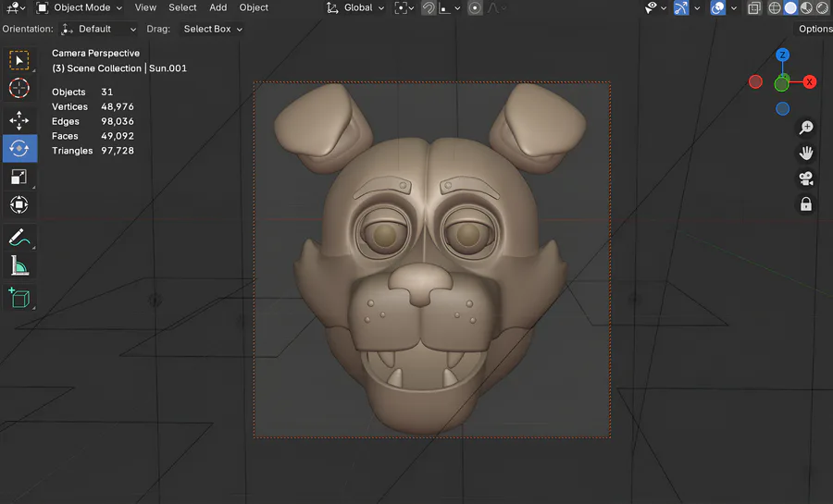Viewport: 833px width, 504px height.
Task: Click the Z axis on the navigation gizmo
Action: tap(782, 55)
